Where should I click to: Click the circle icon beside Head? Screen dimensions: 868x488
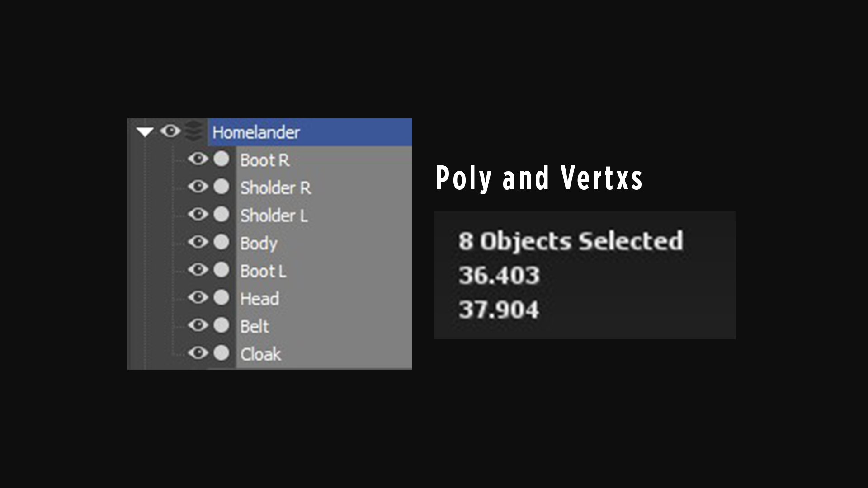[x=222, y=297]
